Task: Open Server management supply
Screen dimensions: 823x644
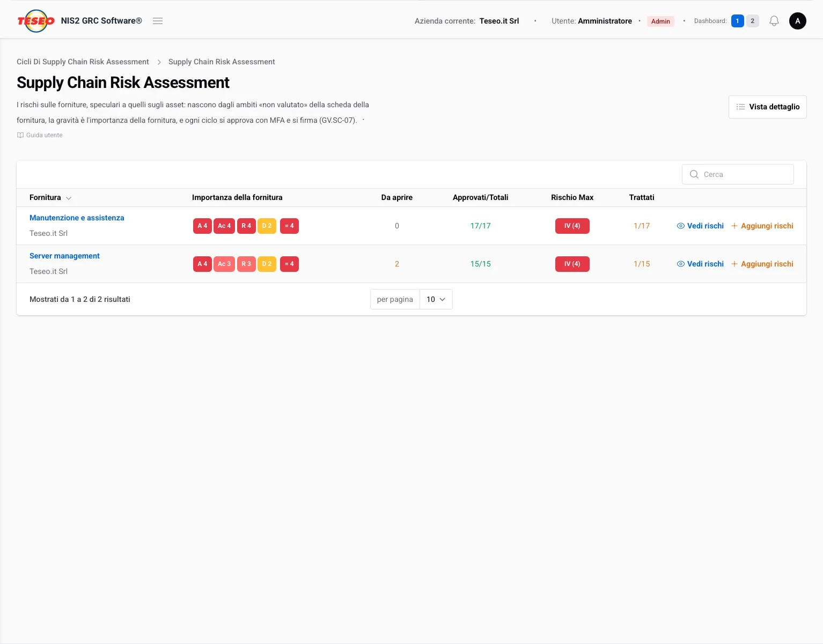Action: click(64, 256)
